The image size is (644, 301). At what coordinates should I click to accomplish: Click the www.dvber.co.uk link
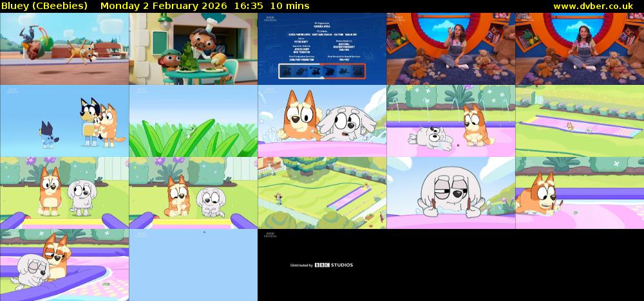coord(596,6)
